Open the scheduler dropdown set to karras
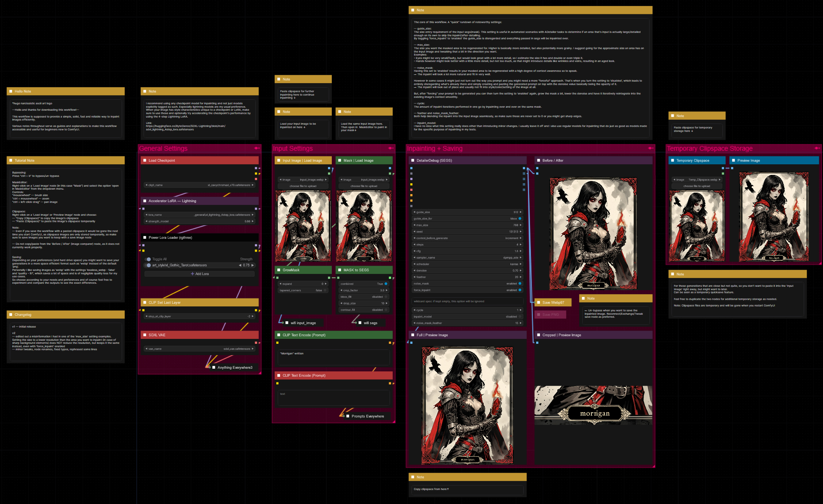This screenshot has width=823, height=504. pos(467,264)
